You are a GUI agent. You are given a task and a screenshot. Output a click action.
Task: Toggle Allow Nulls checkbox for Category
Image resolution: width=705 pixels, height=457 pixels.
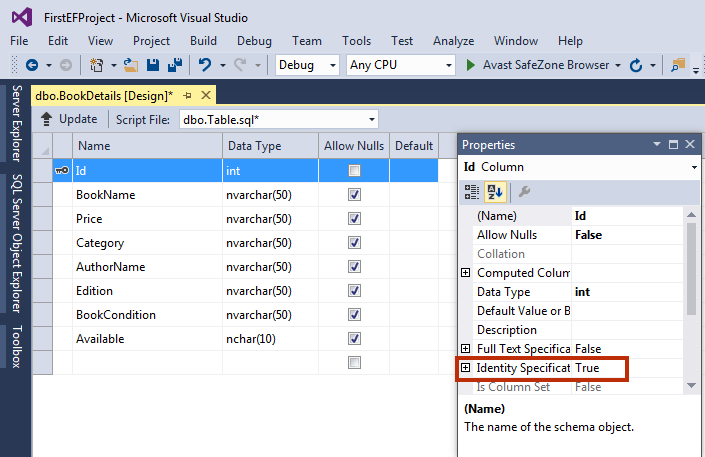(354, 242)
